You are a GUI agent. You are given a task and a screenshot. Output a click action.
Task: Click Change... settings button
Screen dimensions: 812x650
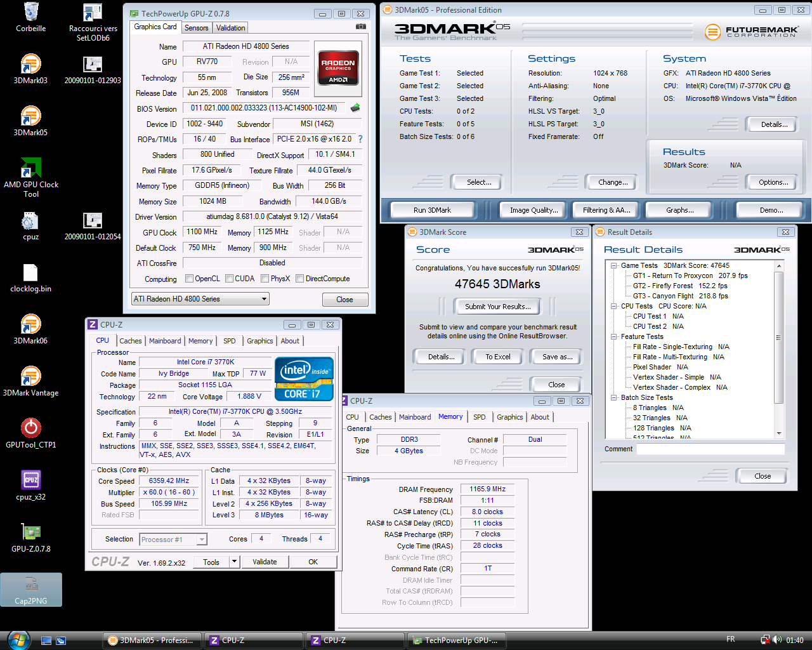(x=613, y=182)
